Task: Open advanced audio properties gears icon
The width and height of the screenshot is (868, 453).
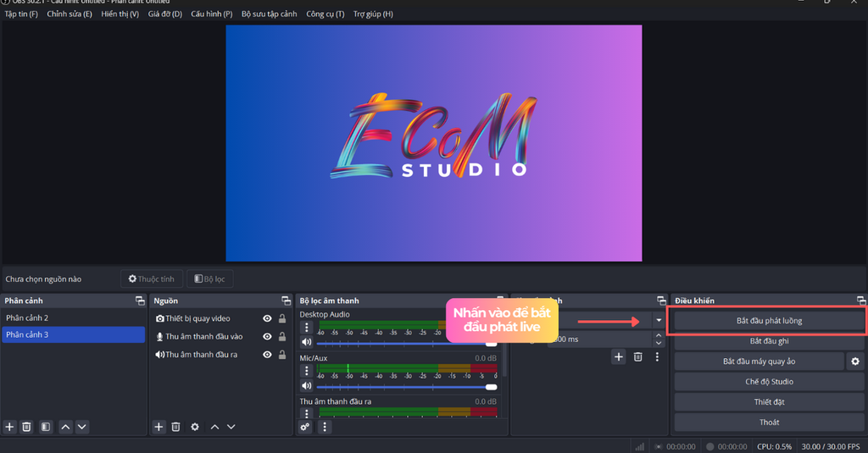Action: click(x=305, y=427)
